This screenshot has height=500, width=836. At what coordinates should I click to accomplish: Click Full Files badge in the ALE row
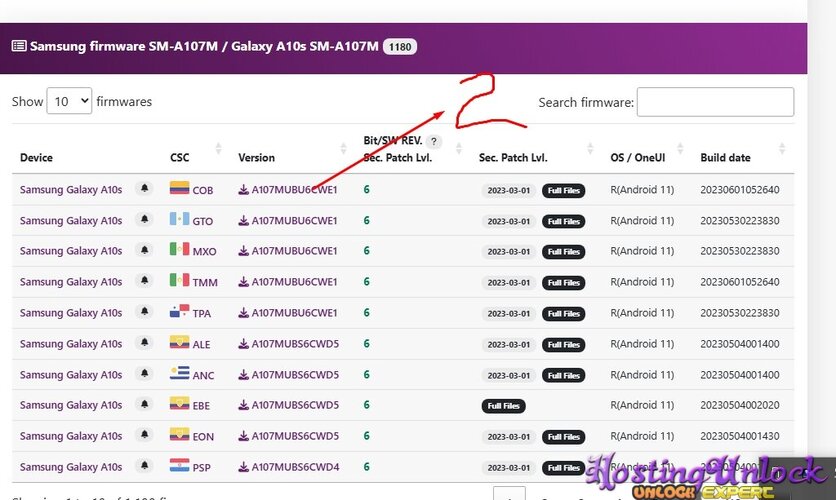point(564,344)
